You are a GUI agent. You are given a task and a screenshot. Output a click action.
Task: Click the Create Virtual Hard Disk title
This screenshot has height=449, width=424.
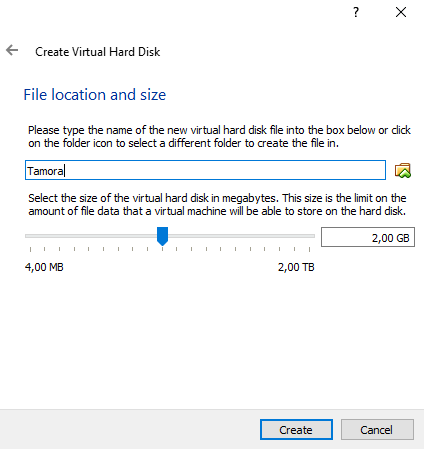98,52
